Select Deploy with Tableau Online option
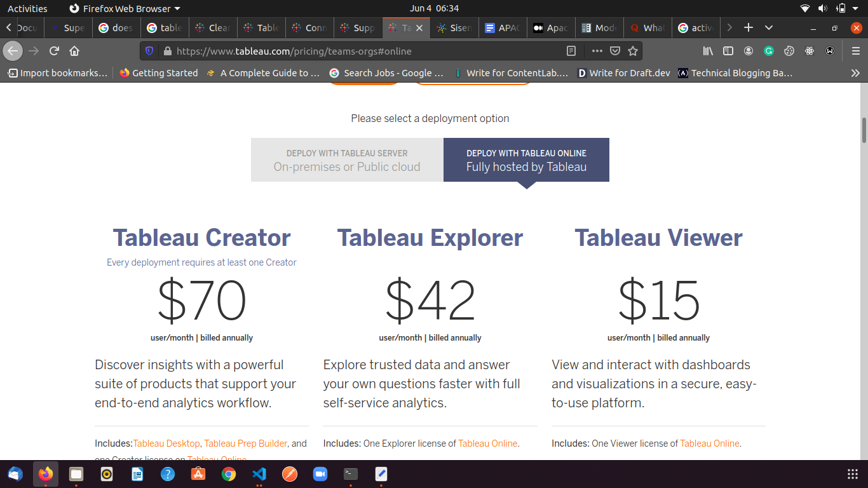 pos(526,160)
